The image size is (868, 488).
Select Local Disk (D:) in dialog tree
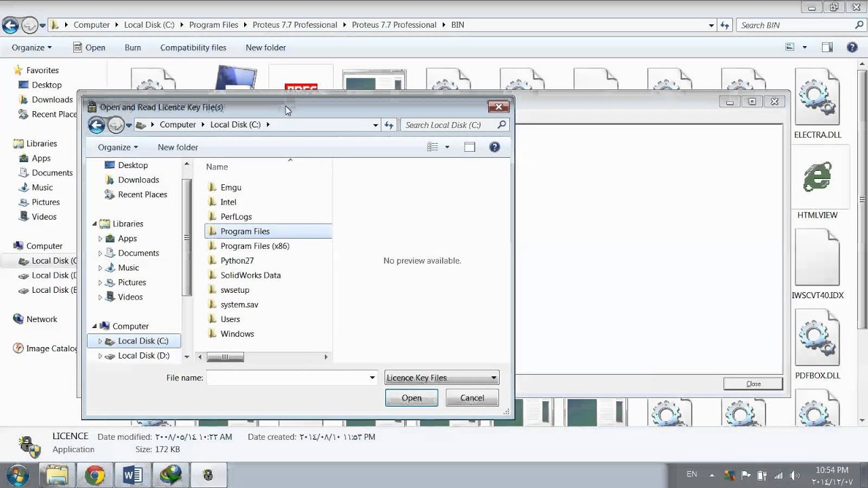[x=143, y=356]
